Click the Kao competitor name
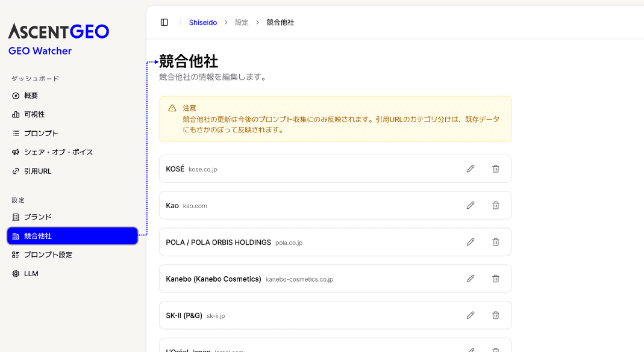 [172, 206]
